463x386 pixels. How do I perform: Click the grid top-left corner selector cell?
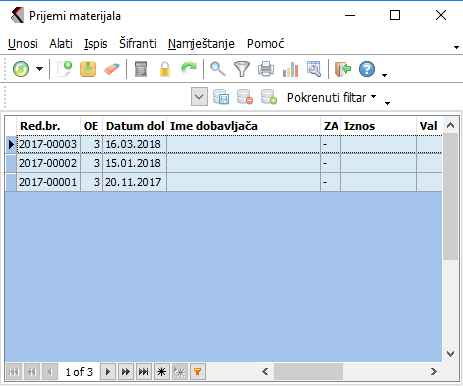tap(11, 126)
